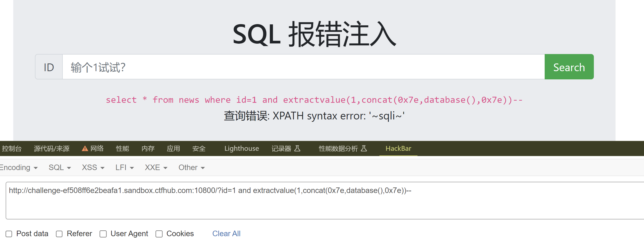Focus the ID search input field

click(303, 67)
